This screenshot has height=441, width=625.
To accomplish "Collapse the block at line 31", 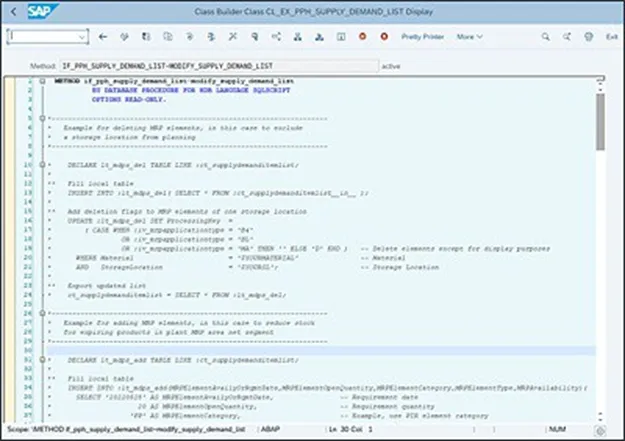I will click(42, 360).
